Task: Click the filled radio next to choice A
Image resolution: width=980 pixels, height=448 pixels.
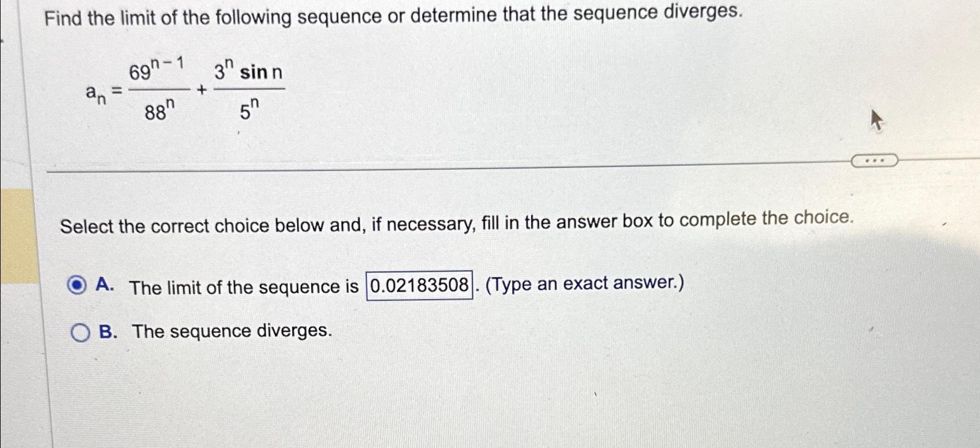Action: pos(76,285)
